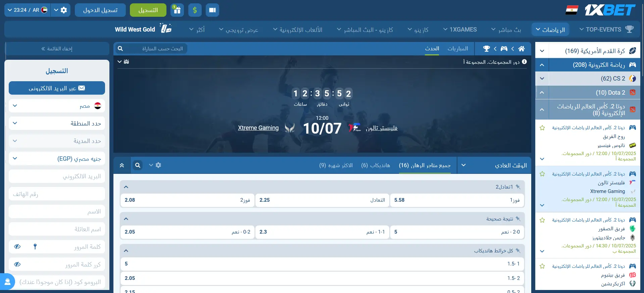Click the 1XBET logo

click(x=610, y=10)
